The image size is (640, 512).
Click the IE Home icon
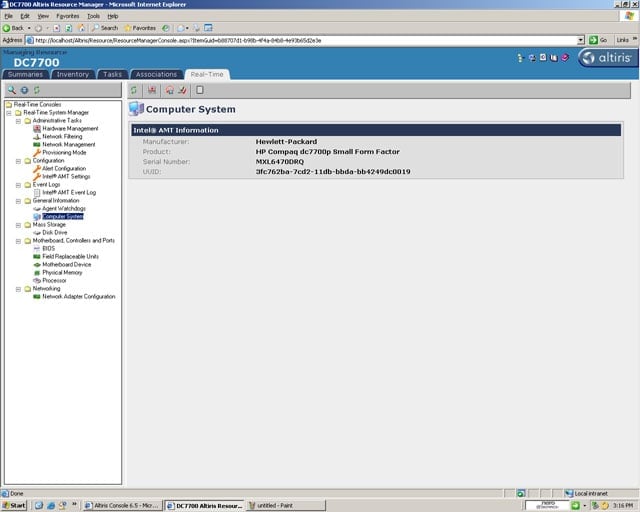click(82, 28)
